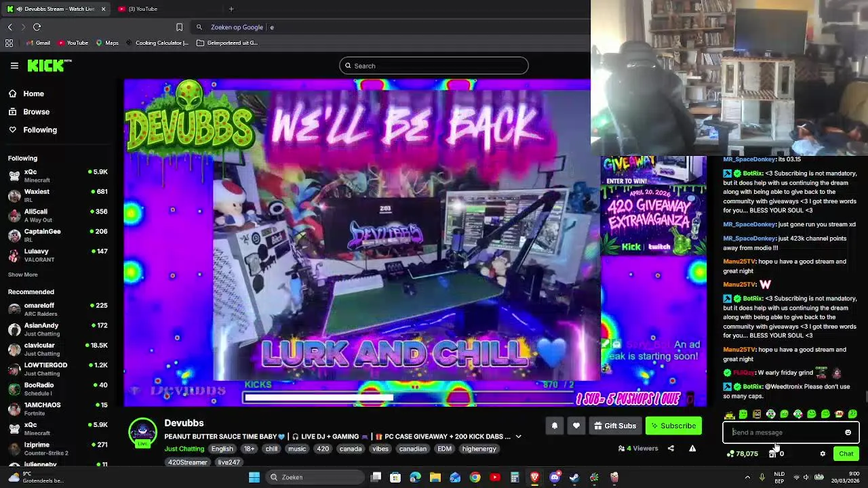The height and width of the screenshot is (488, 868).
Task: Open AliScall channel in Following list
Action: (x=58, y=215)
